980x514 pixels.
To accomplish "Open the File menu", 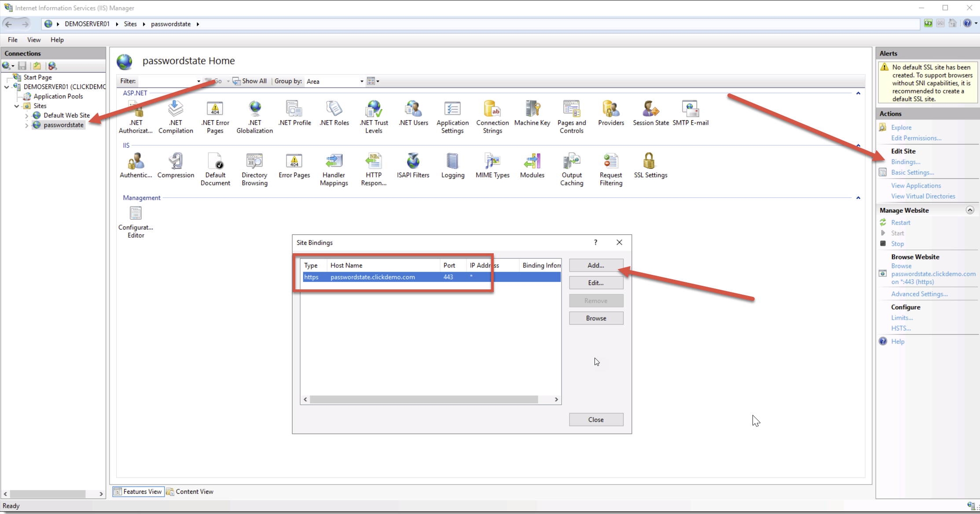I will tap(13, 40).
